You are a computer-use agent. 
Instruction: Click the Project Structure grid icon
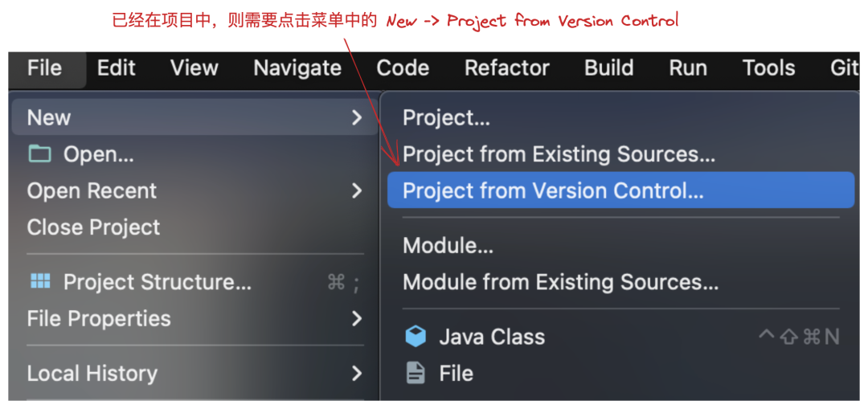coord(39,281)
